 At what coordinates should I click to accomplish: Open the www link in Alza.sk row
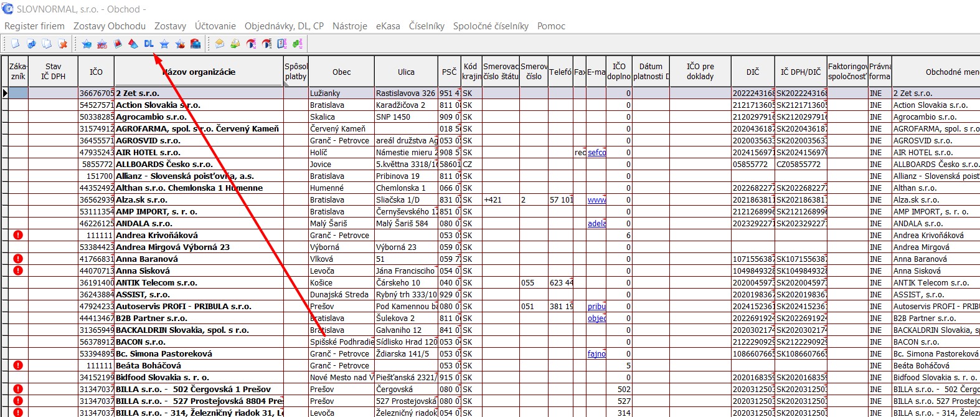pyautogui.click(x=596, y=200)
